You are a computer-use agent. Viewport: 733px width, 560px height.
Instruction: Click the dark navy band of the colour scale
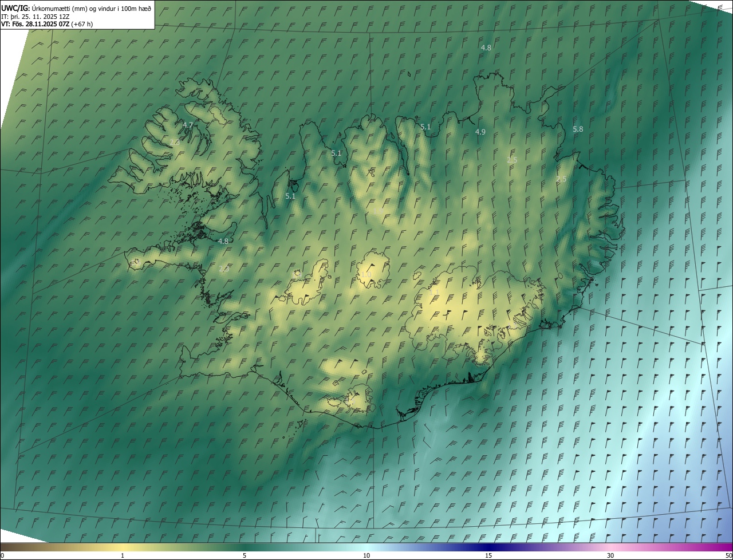click(x=488, y=547)
